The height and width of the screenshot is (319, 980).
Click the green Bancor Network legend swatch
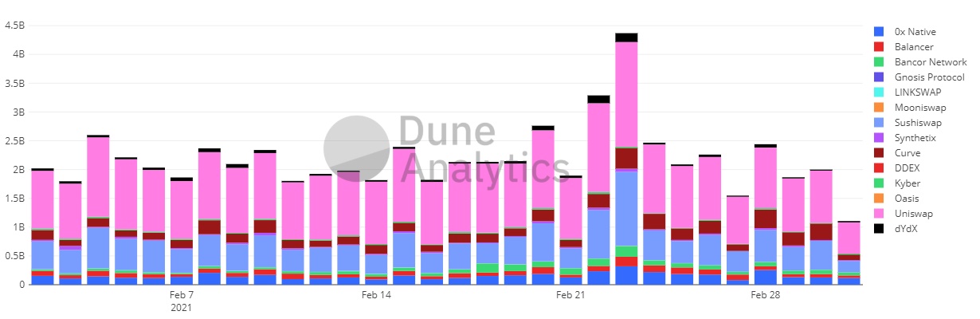pyautogui.click(x=880, y=62)
